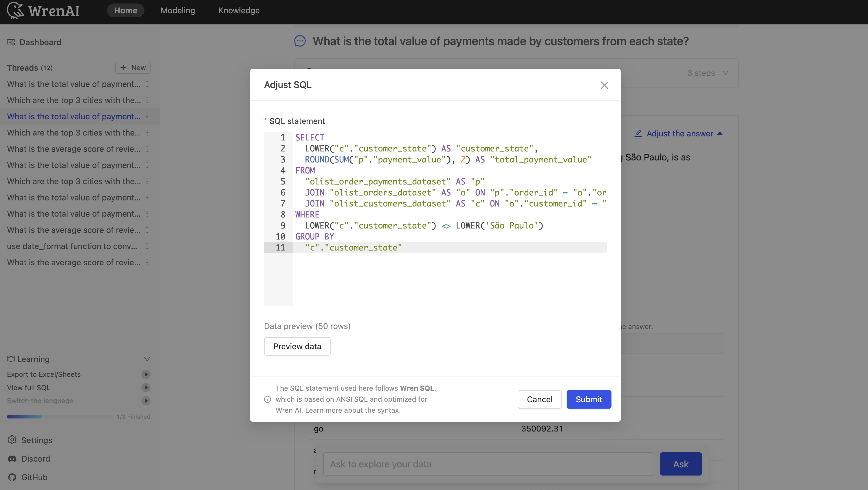Click the info icon near Wren SQL note
Viewport: 868px width, 490px height.
pyautogui.click(x=268, y=399)
